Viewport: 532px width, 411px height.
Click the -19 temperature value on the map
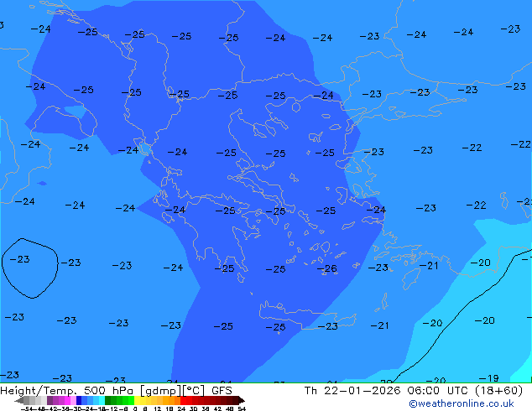[488, 378]
